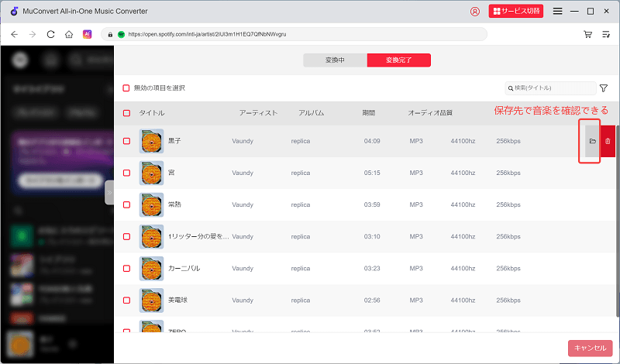Image resolution: width=620 pixels, height=364 pixels.
Task: Click the 常熱 album thumbnail
Action: 151,204
